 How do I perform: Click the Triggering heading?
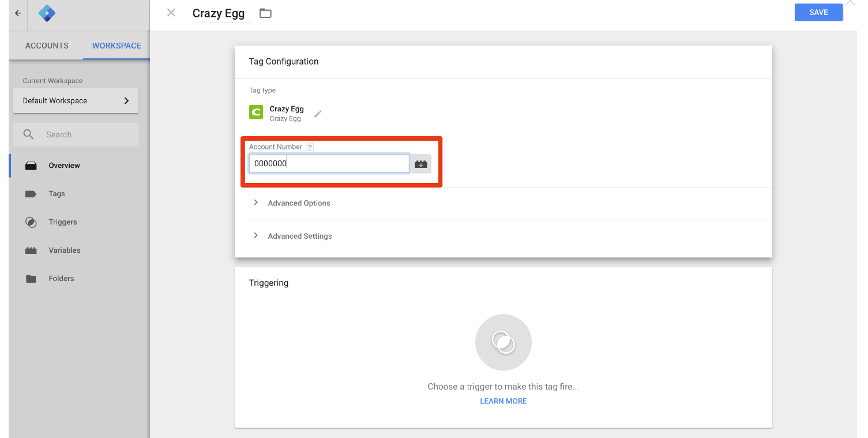coord(269,283)
